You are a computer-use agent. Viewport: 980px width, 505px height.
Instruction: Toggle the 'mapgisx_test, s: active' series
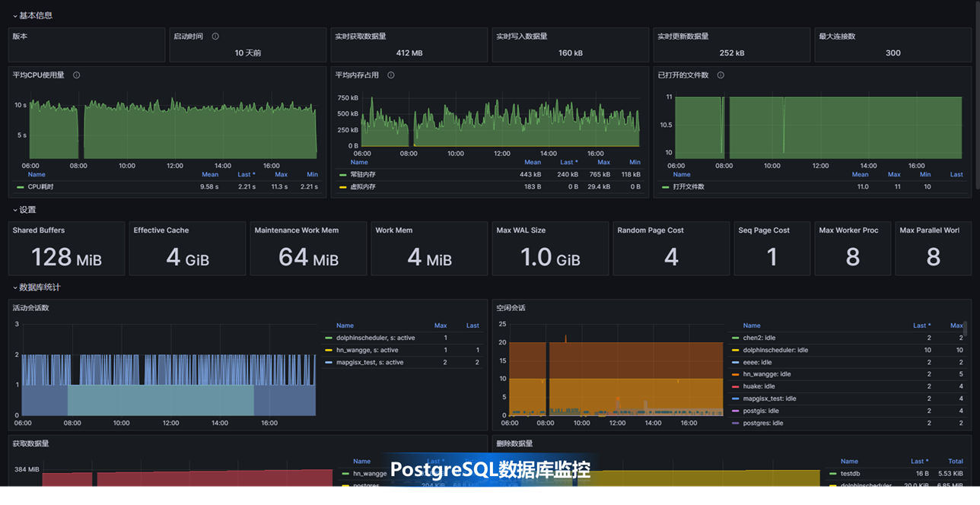coord(370,362)
